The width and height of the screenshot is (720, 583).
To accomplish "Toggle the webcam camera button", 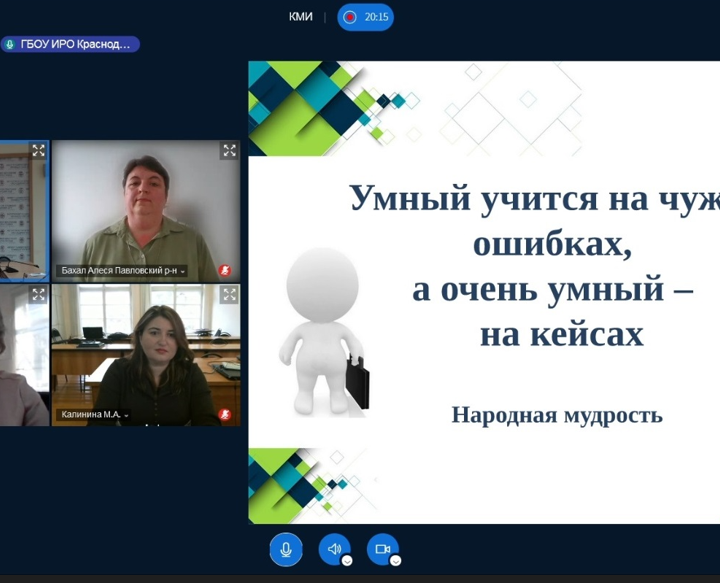I will (x=382, y=549).
